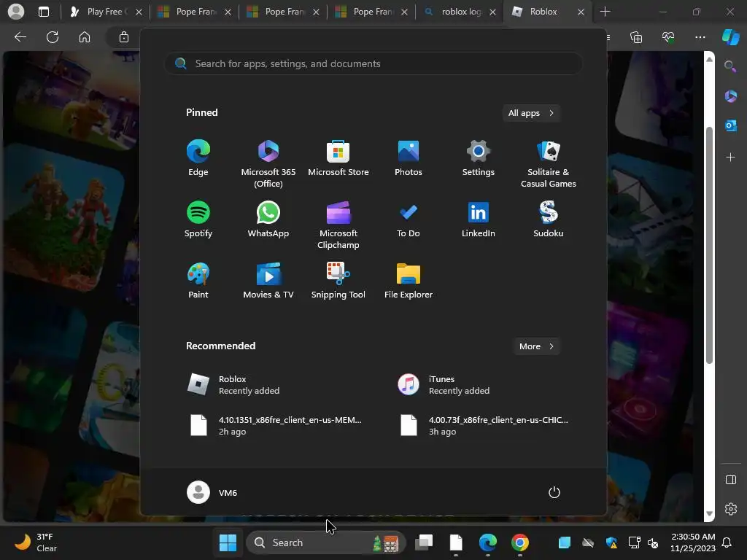Screen dimensions: 747x560
Task: Open Microsoft Edge from the taskbar
Action: 488,542
